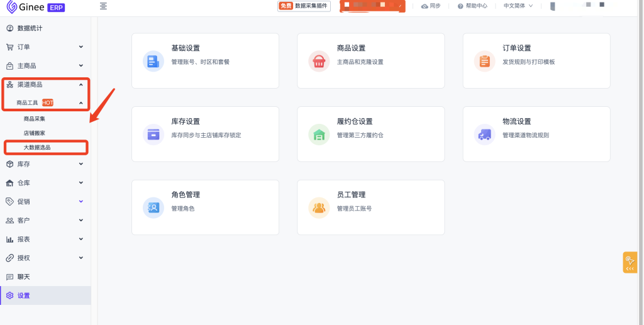Open the orange floating helper widget

tap(630, 262)
